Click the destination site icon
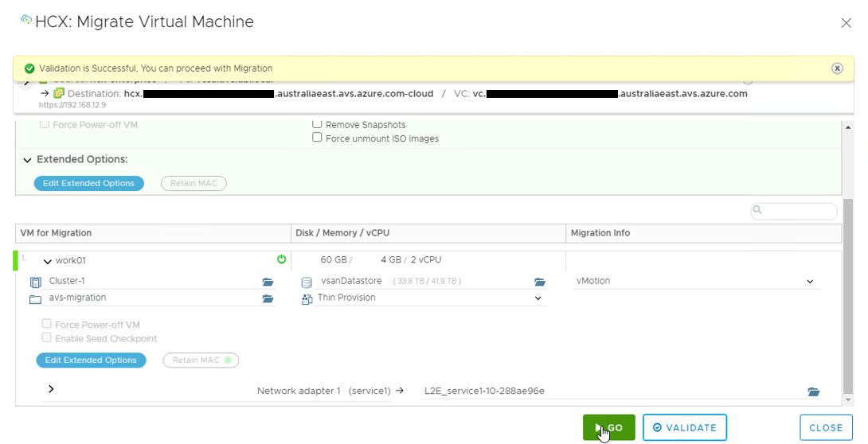The width and height of the screenshot is (868, 444). pyautogui.click(x=59, y=93)
